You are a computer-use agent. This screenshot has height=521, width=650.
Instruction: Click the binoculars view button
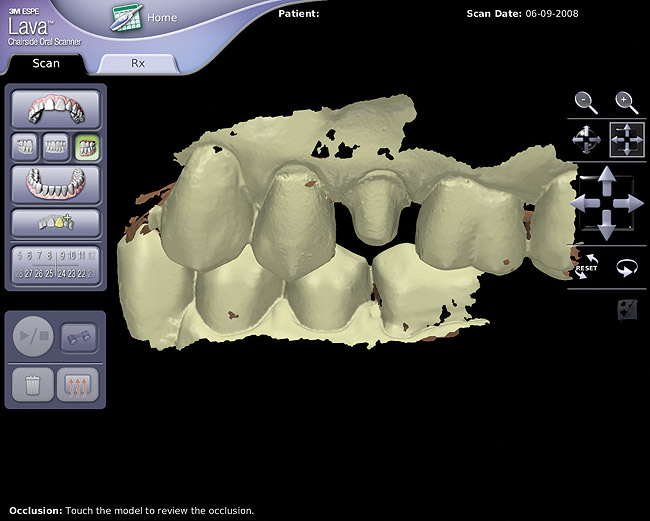80,338
